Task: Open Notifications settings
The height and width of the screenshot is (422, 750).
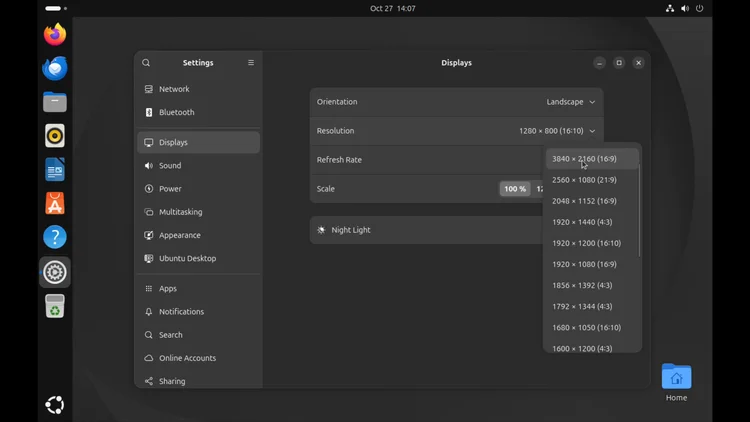Action: (199, 311)
